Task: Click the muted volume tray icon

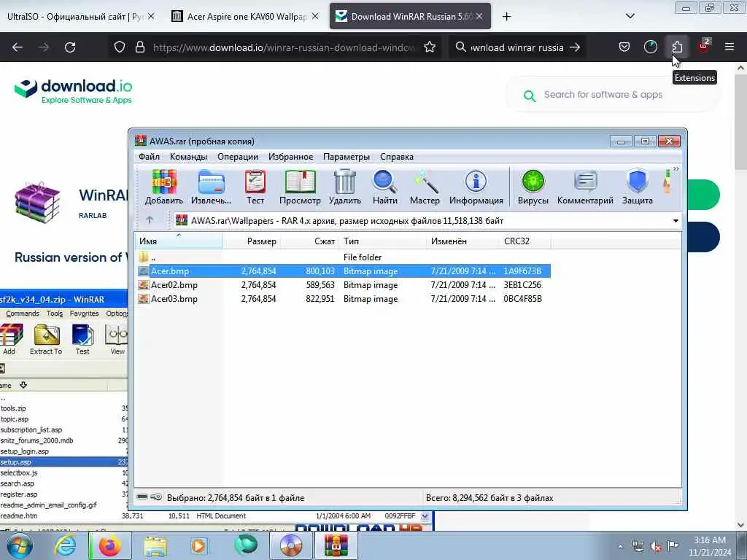Action: 656,547
